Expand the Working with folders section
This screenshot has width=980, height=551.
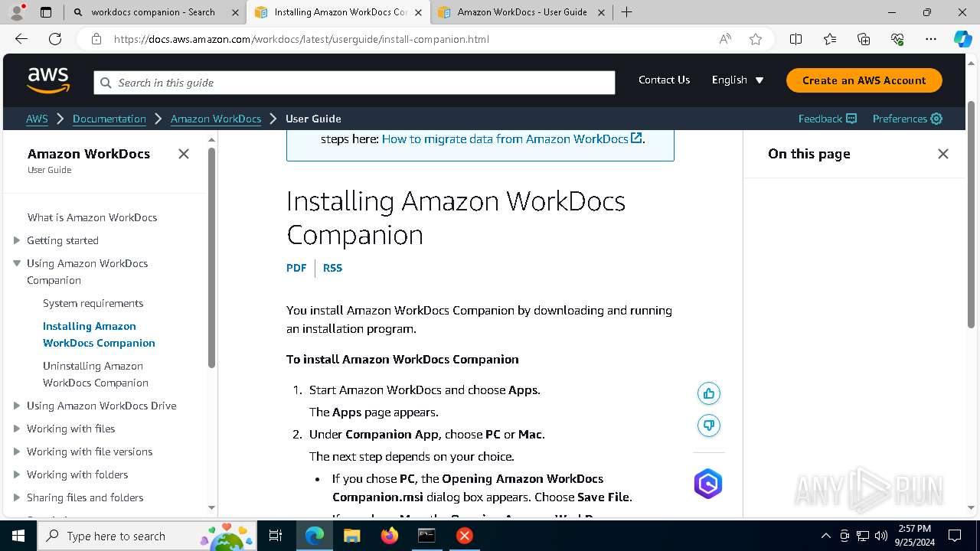tap(17, 474)
